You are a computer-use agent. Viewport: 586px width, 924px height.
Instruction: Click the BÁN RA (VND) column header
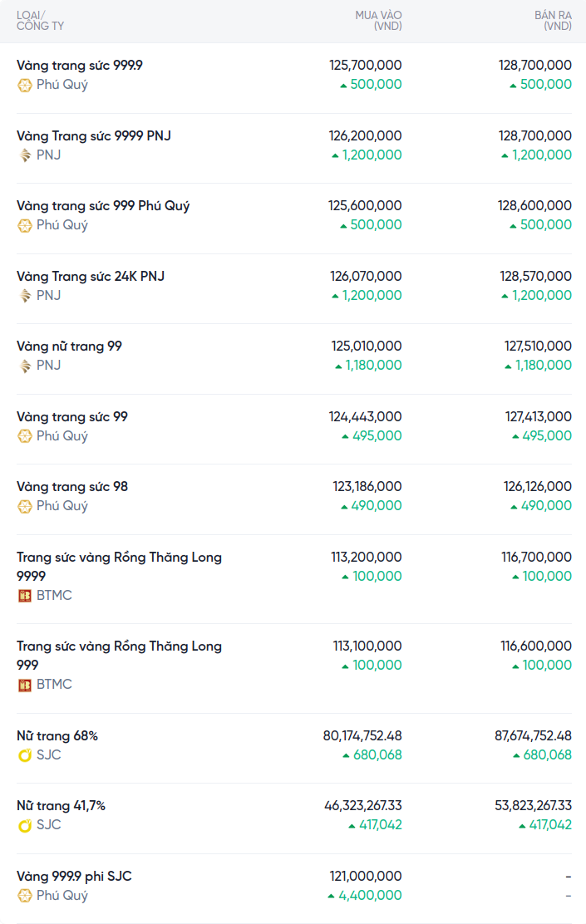pos(553,21)
